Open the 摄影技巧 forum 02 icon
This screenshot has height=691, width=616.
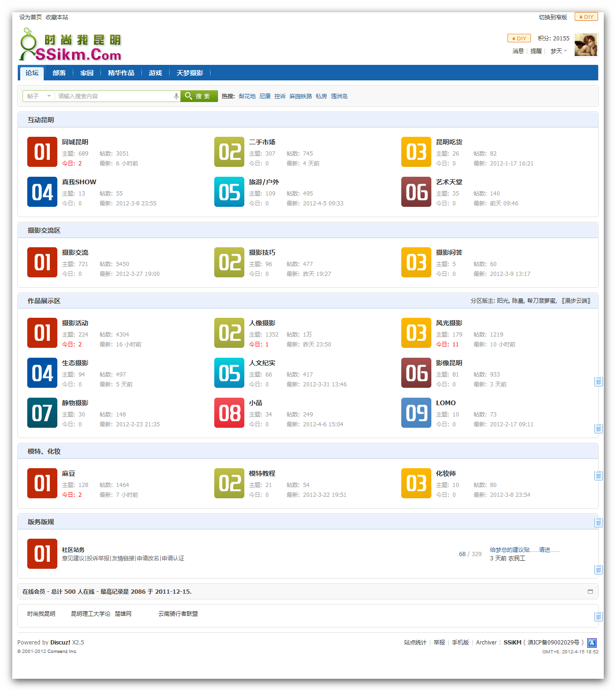229,262
